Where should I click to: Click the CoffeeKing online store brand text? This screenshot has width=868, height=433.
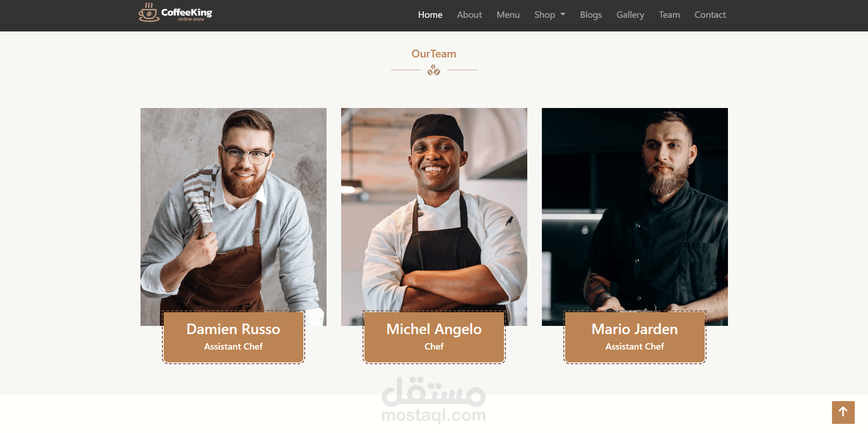tap(187, 14)
